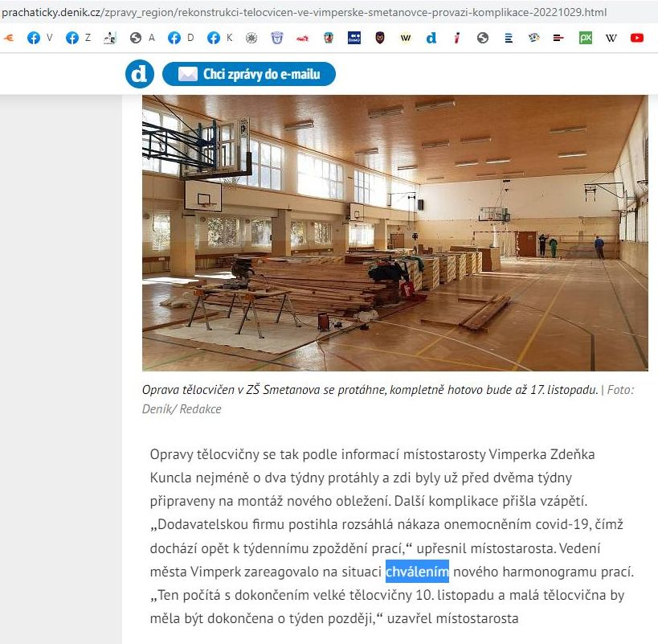Viewport: 658px width, 644px height.
Task: Open the orange arrow bookmark at far left
Action: coord(8,38)
